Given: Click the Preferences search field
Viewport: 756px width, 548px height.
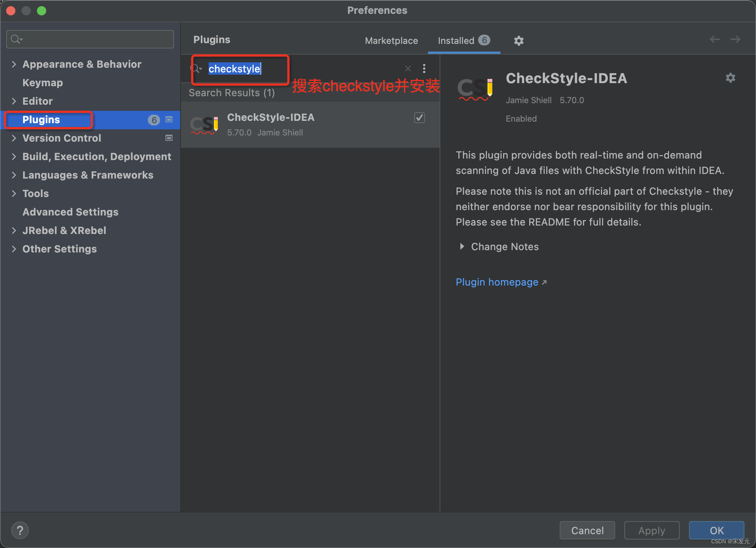Looking at the screenshot, I should tap(89, 39).
